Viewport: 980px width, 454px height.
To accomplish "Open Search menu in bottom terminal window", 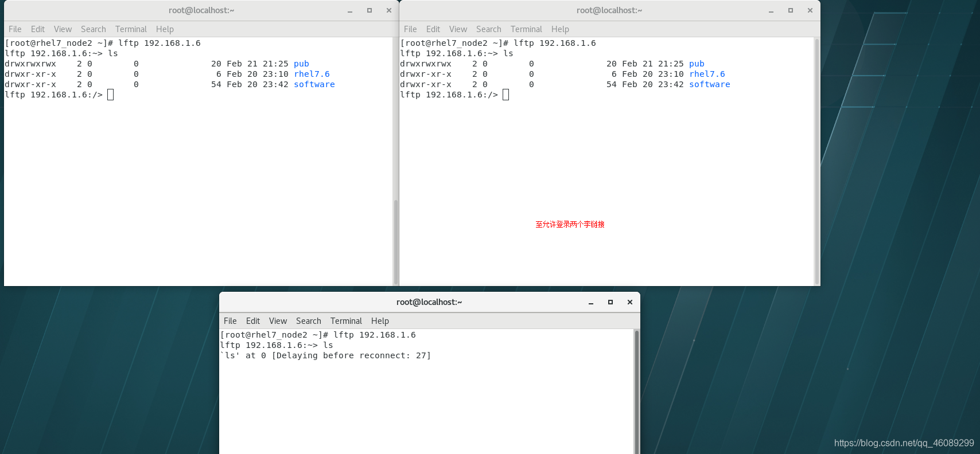I will [309, 321].
